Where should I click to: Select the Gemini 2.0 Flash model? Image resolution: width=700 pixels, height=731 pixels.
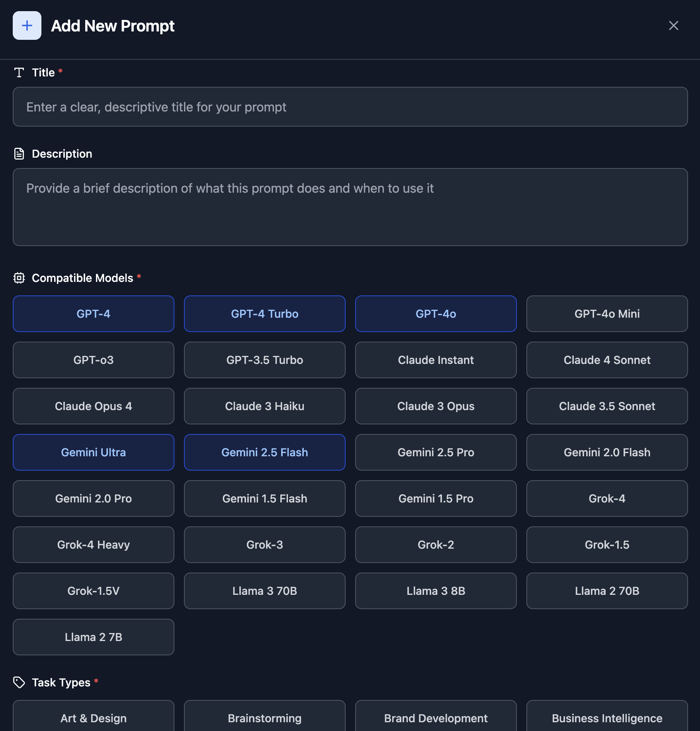pyautogui.click(x=607, y=452)
